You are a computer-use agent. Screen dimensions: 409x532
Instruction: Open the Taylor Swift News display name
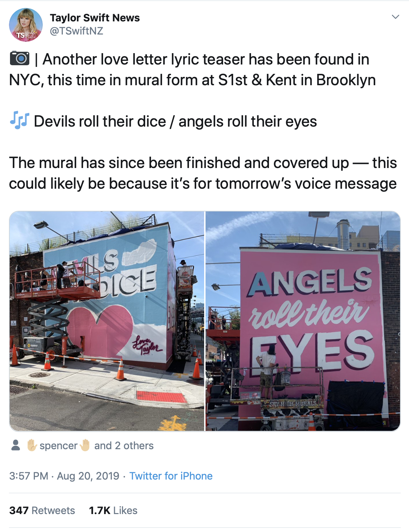(95, 18)
